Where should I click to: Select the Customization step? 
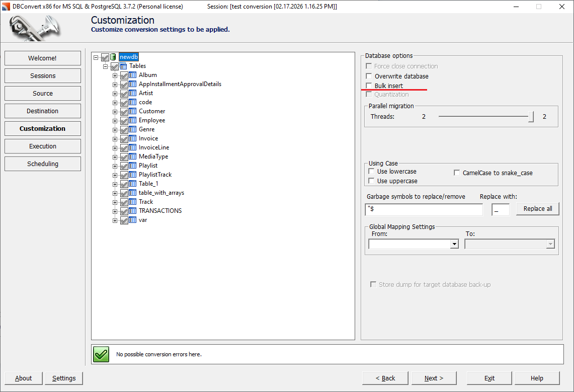pyautogui.click(x=42, y=128)
